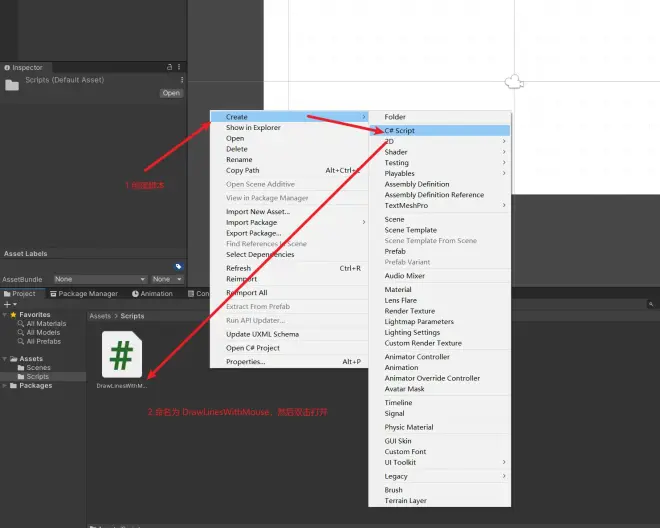Switch to the Package Manager tab
Screen dimensions: 660x528
pos(84,293)
